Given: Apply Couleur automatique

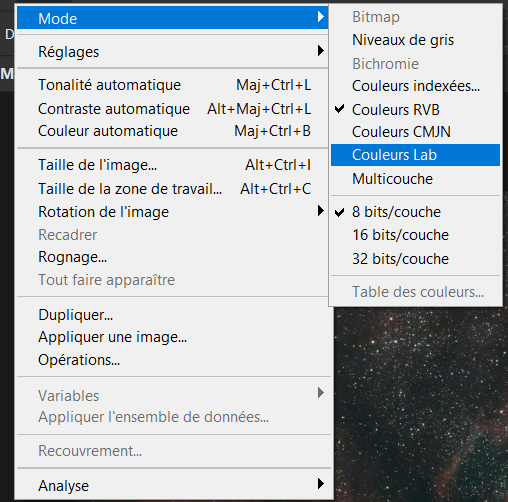Looking at the screenshot, I should (172, 131).
